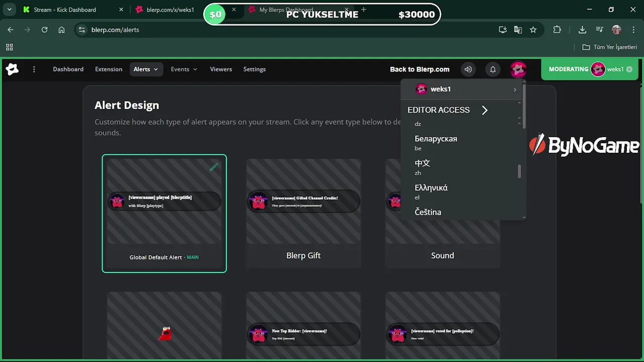Viewport: 644px width, 362px height.
Task: Close the moderating weks1 badge
Action: (629, 69)
